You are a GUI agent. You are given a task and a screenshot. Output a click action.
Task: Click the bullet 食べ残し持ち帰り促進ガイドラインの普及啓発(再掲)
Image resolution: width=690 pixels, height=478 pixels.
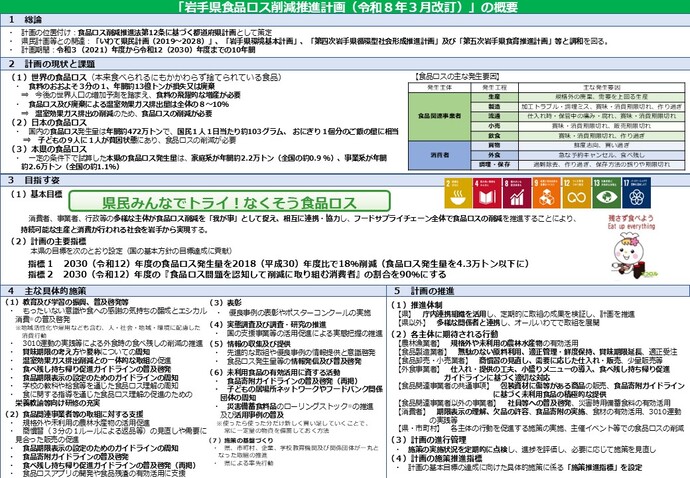click(x=109, y=465)
